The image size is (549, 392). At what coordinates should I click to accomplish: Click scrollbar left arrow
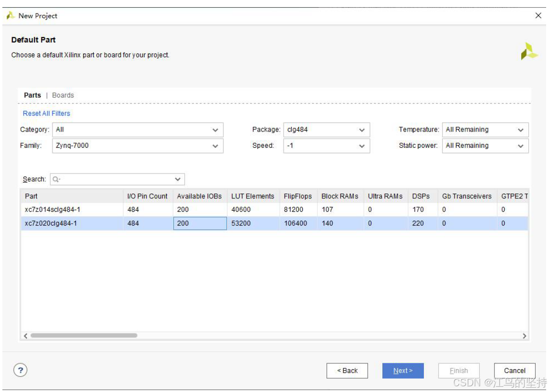(x=26, y=336)
